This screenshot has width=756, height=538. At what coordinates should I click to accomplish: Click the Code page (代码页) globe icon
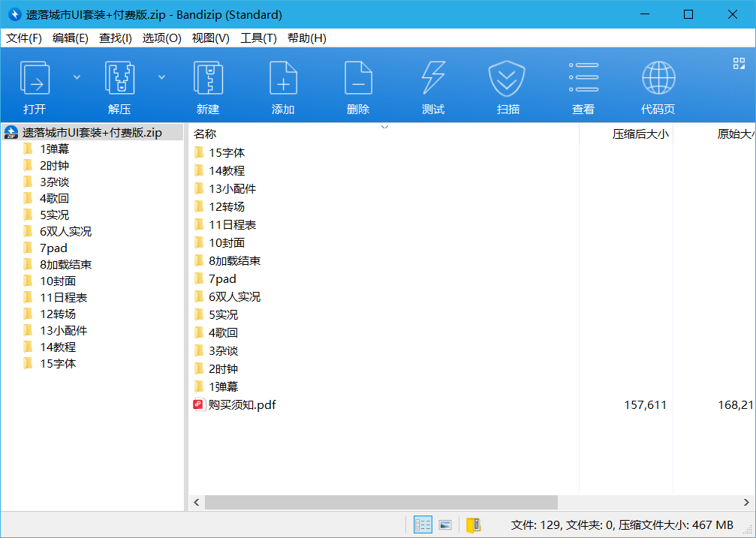tap(658, 77)
